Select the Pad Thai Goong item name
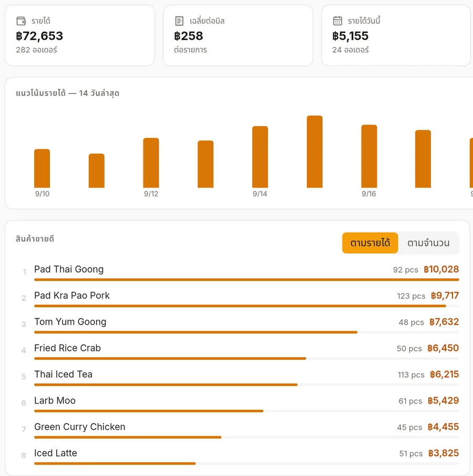This screenshot has height=476, width=473. pos(69,270)
